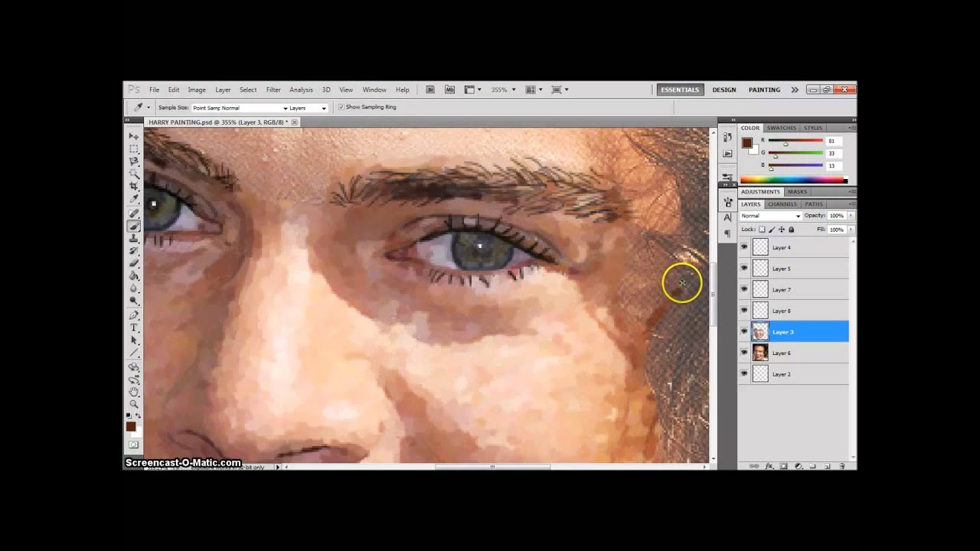Select the Clone Stamp tool
Image resolution: width=980 pixels, height=551 pixels.
tap(134, 238)
